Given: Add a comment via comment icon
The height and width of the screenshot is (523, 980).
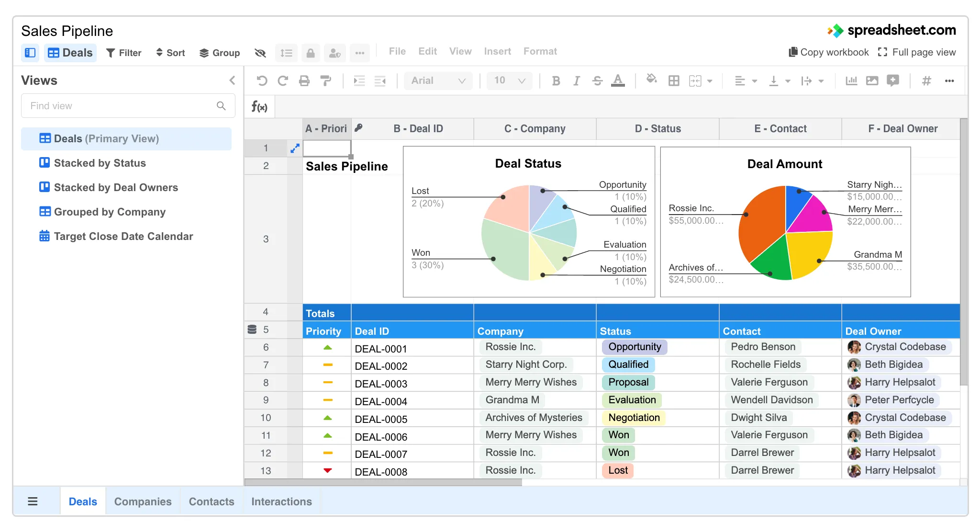Looking at the screenshot, I should [x=893, y=80].
